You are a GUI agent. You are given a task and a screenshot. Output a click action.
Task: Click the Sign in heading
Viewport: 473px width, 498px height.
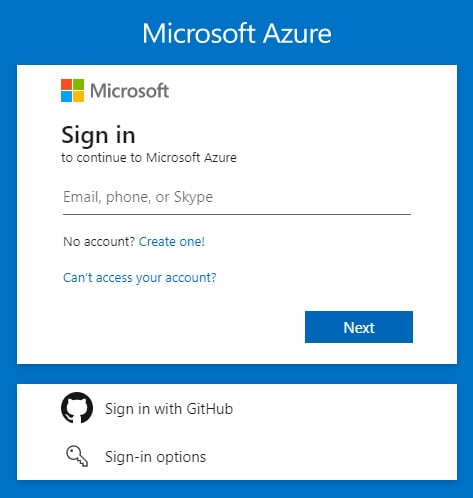click(98, 135)
